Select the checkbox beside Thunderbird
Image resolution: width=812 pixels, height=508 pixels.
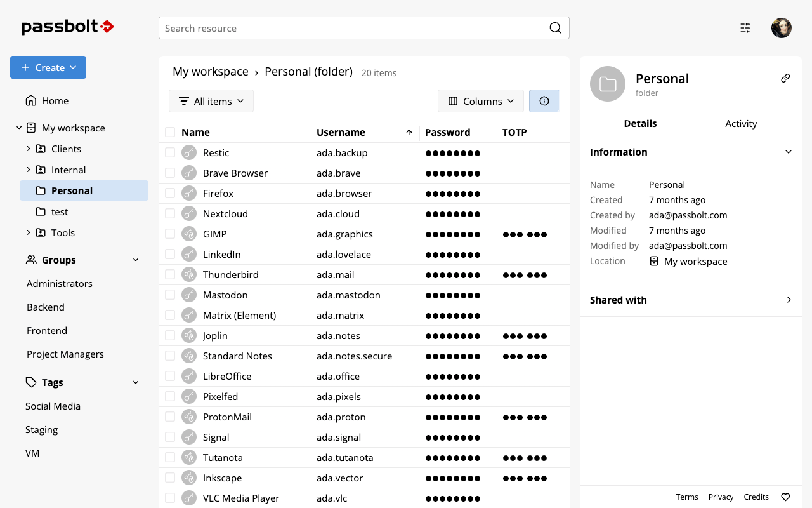(x=169, y=274)
